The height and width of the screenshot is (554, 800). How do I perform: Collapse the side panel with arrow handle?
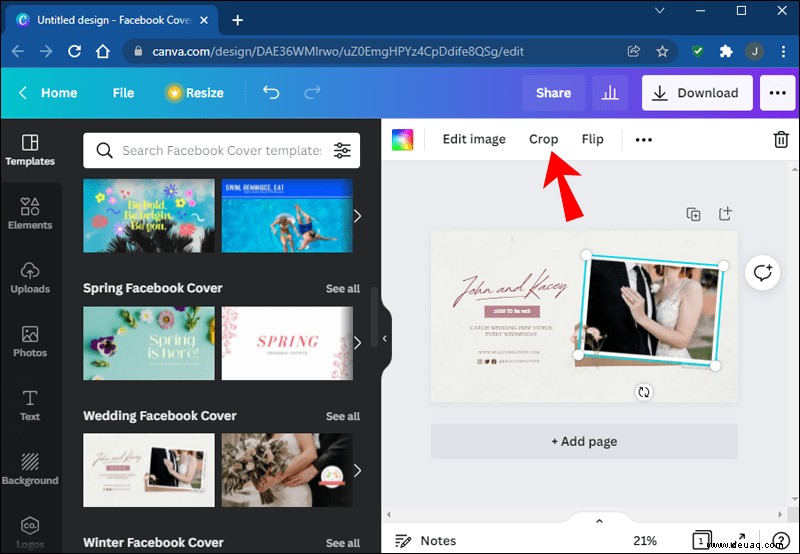(x=385, y=338)
